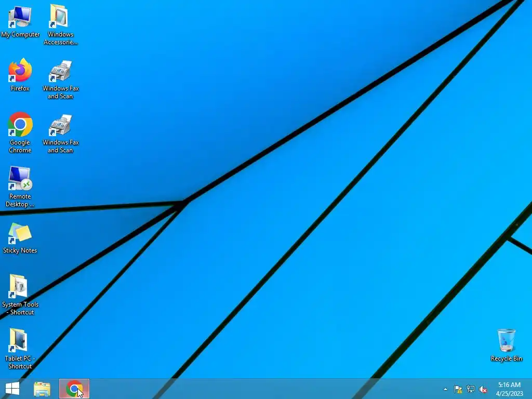Image resolution: width=532 pixels, height=399 pixels.
Task: Select the Firefox desktop shortcut
Action: pyautogui.click(x=20, y=75)
